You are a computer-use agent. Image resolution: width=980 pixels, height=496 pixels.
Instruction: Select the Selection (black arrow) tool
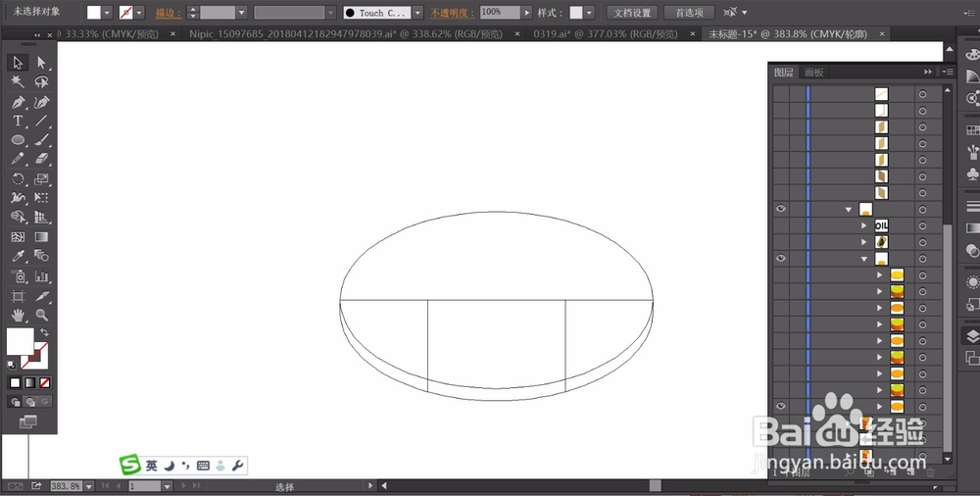[x=18, y=63]
